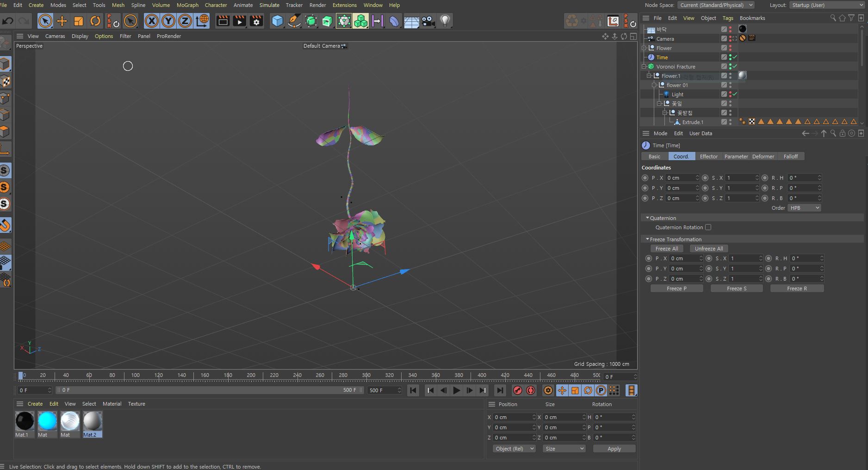
Task: Open rotation Order HPB dropdown
Action: pyautogui.click(x=804, y=208)
